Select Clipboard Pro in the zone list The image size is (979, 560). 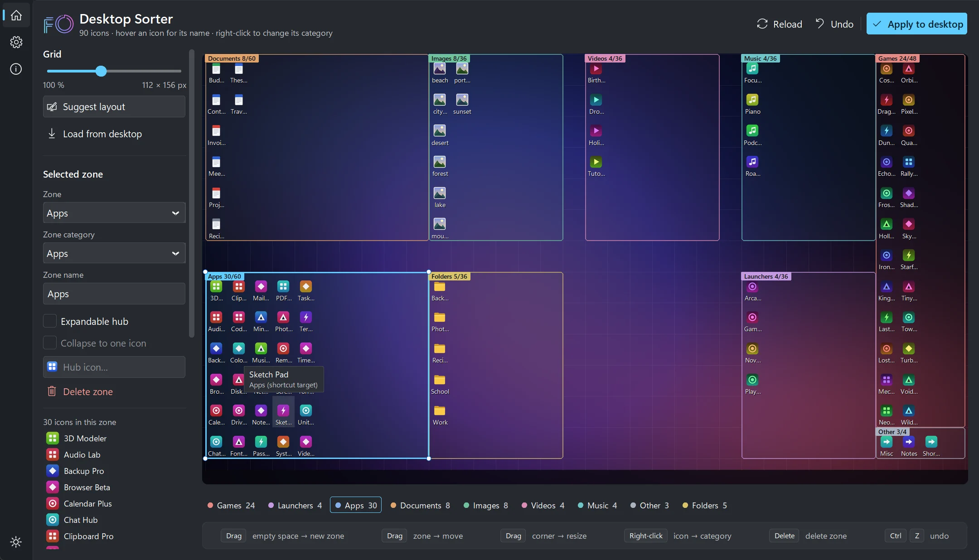click(114, 536)
